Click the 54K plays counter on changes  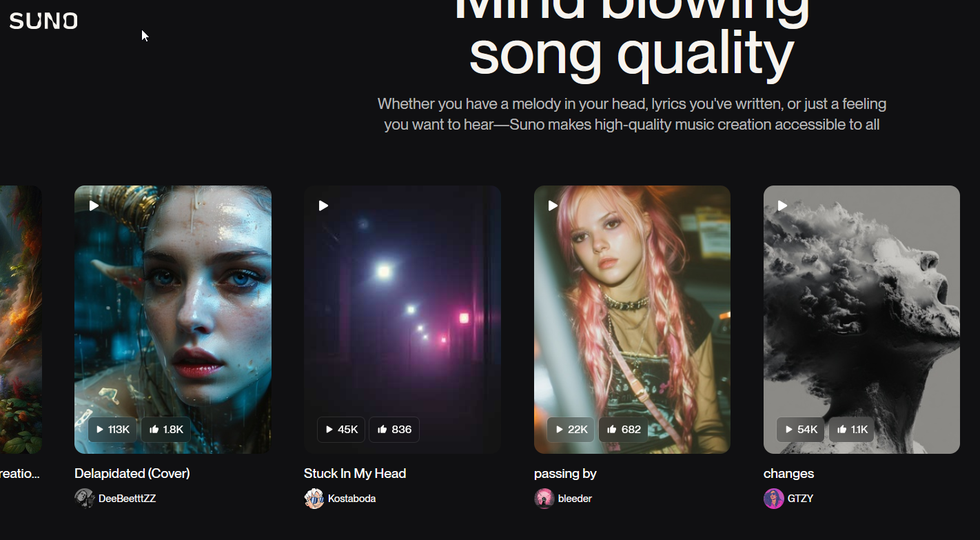pyautogui.click(x=801, y=430)
